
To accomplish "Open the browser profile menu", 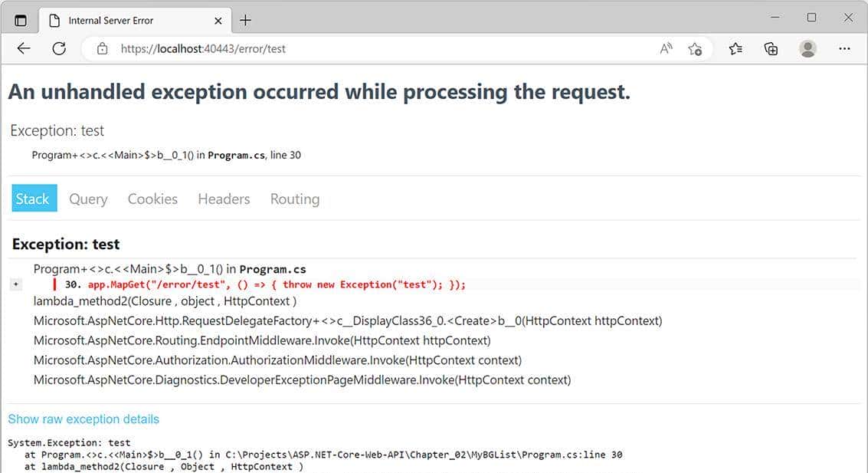I will [807, 48].
